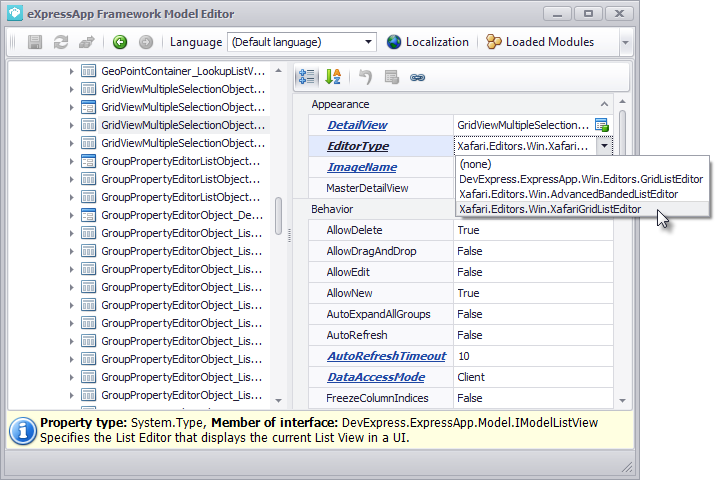Select the GeoPointContainer_LookupListV tree item

183,71
